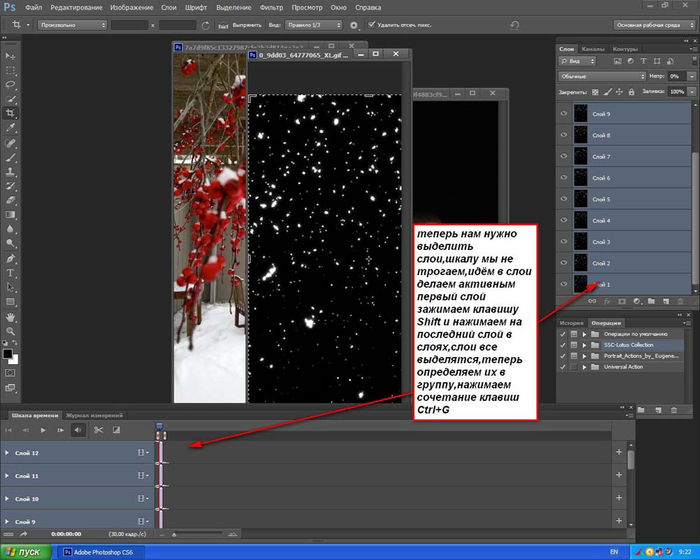The height and width of the screenshot is (560, 700).
Task: Select the Zoom tool
Action: [x=10, y=331]
